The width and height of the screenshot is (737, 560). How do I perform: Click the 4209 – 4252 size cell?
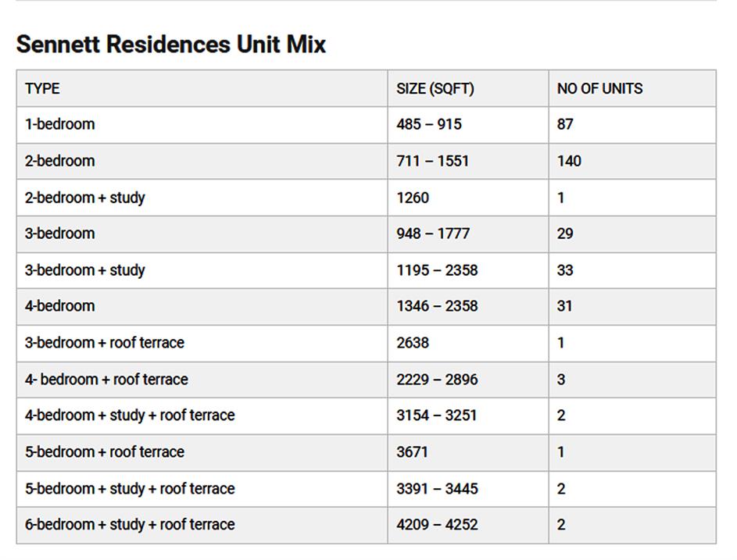(x=436, y=525)
